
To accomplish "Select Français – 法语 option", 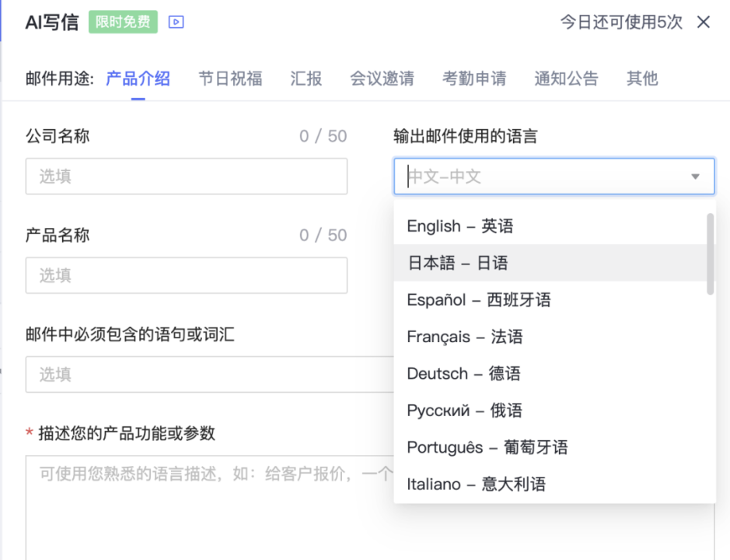I will point(464,337).
